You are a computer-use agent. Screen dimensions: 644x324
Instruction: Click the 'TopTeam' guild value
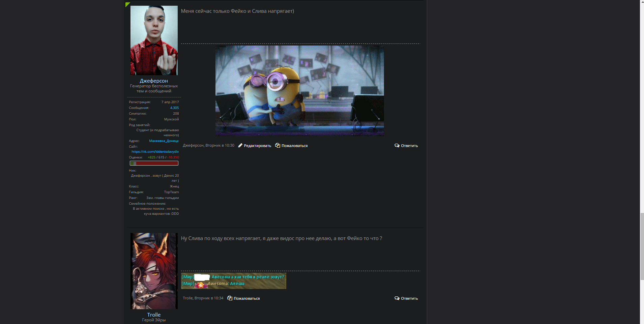[x=171, y=192]
